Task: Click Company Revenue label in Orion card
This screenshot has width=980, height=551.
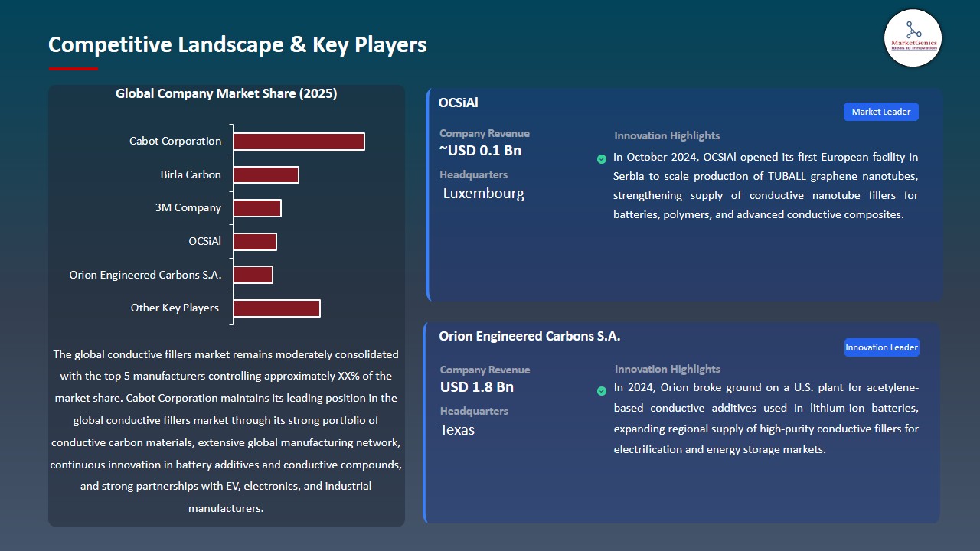Action: (x=485, y=370)
